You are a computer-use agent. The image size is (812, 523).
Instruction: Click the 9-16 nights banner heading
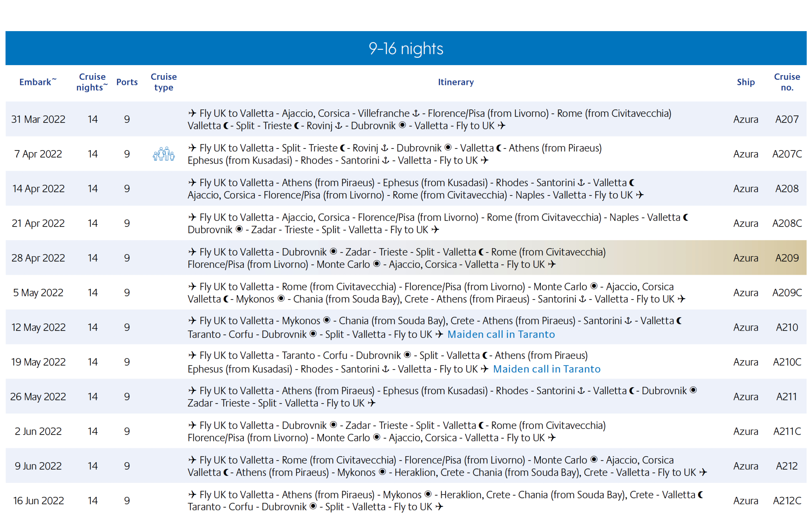pyautogui.click(x=406, y=48)
